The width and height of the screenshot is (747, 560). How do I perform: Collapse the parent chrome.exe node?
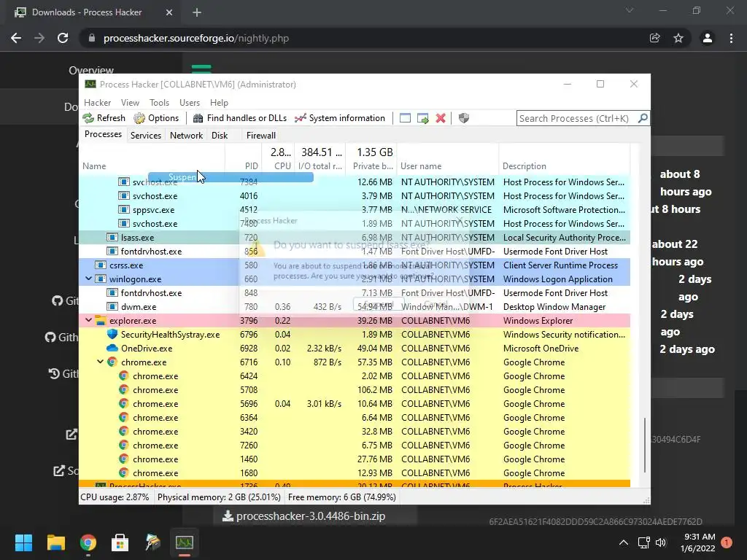coord(101,362)
